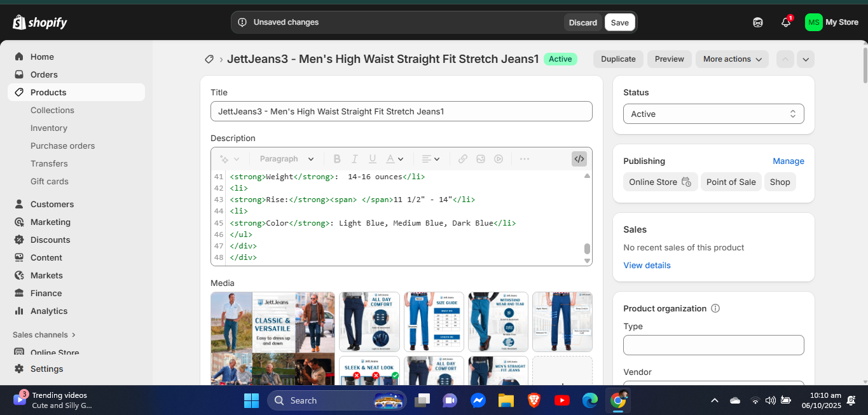The width and height of the screenshot is (868, 415).
Task: Click the Italic formatting icon
Action: point(355,159)
